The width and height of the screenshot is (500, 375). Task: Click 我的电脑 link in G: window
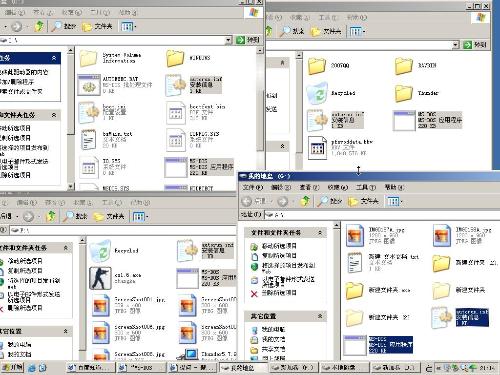(273, 329)
